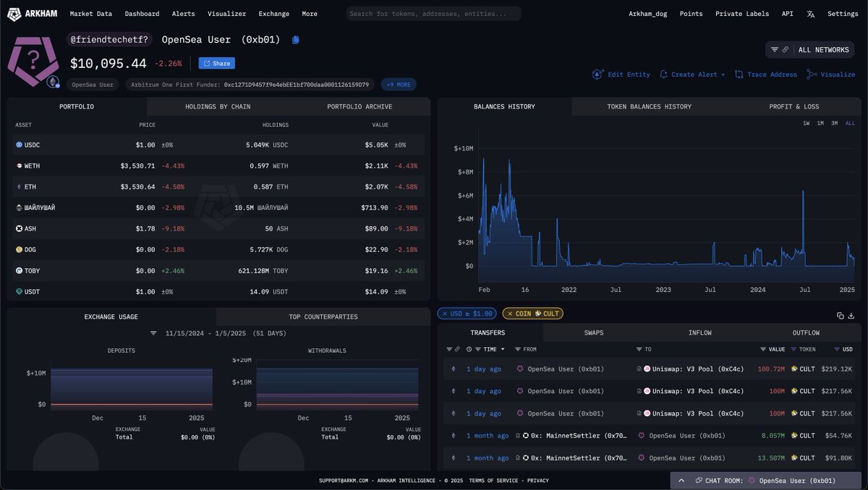Click the entity question-mark avatar
The image size is (868, 490).
(x=33, y=61)
